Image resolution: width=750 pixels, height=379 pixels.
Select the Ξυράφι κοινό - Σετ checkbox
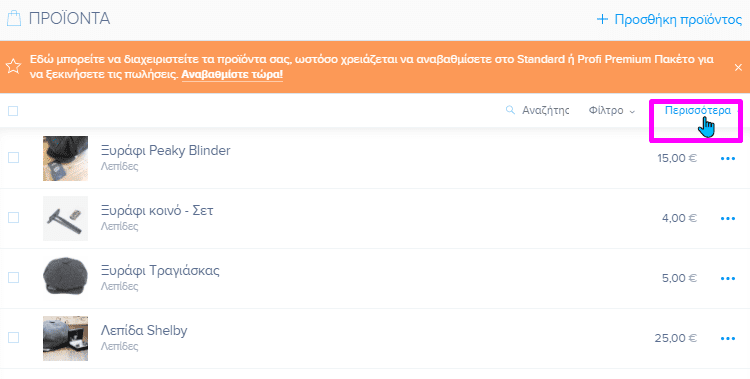coord(13,217)
